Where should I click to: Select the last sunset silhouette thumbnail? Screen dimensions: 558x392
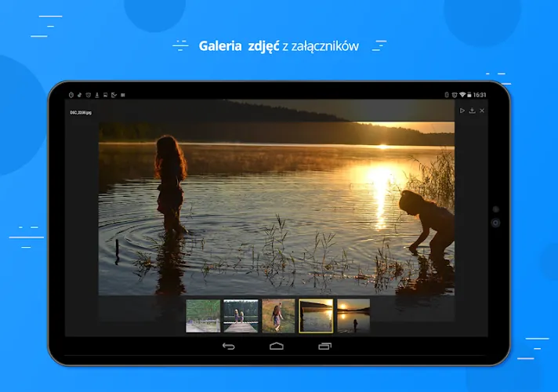click(353, 316)
